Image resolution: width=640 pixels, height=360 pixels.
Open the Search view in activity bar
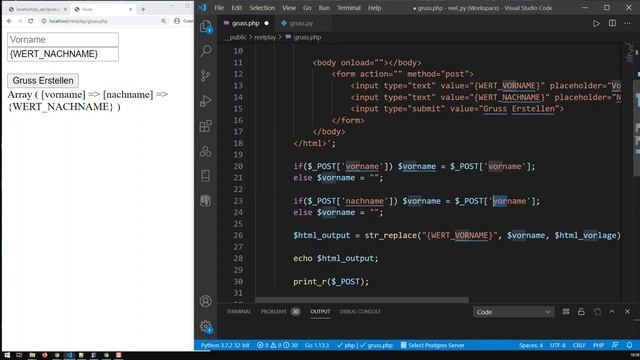point(206,51)
